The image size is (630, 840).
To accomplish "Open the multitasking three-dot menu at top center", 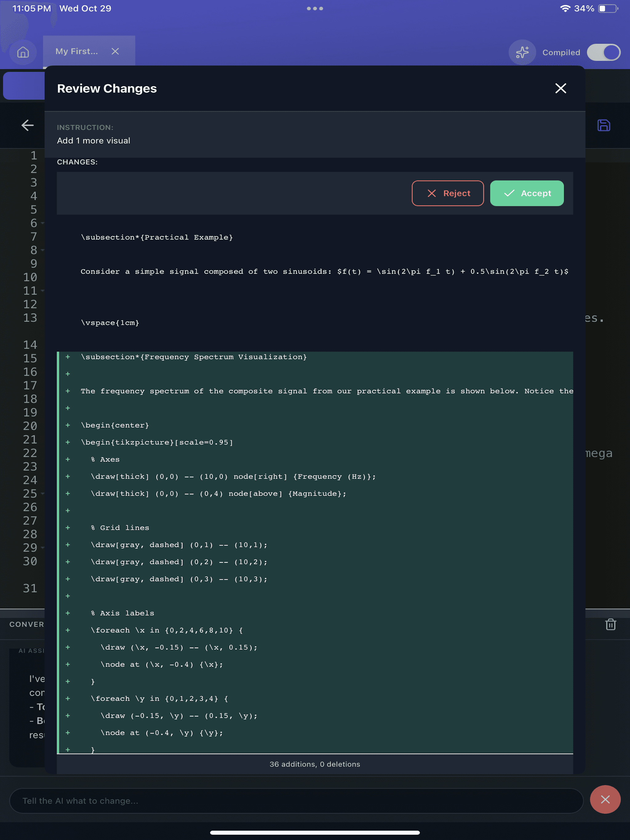I will pos(315,8).
